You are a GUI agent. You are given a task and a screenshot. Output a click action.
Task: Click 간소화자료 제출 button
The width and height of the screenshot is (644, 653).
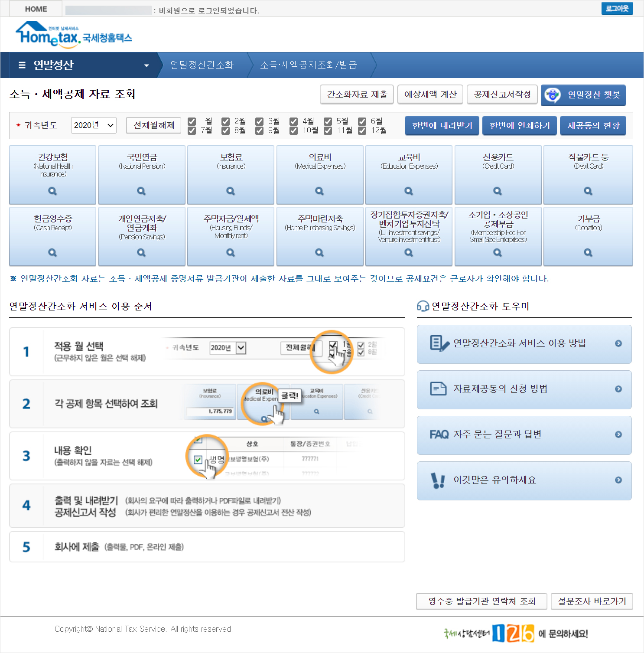tap(357, 94)
